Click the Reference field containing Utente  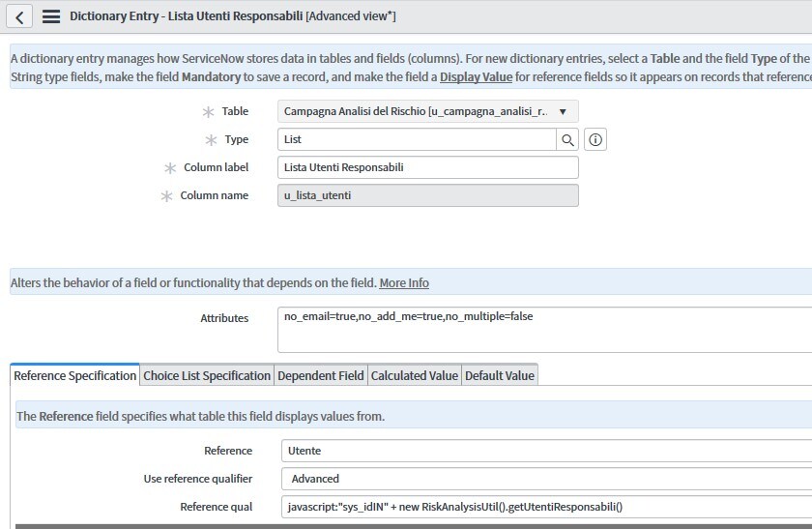tap(546, 451)
